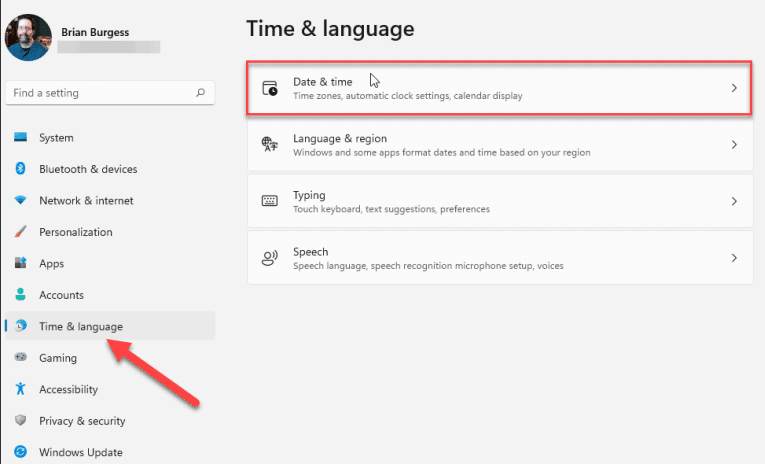
Task: Click the Language & region globe icon
Action: (270, 144)
